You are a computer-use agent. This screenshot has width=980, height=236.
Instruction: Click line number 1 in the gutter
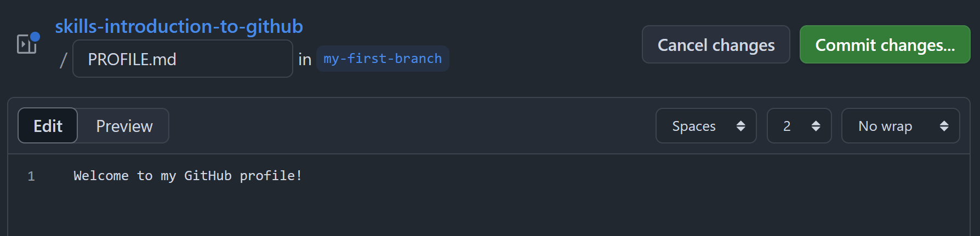(x=31, y=176)
